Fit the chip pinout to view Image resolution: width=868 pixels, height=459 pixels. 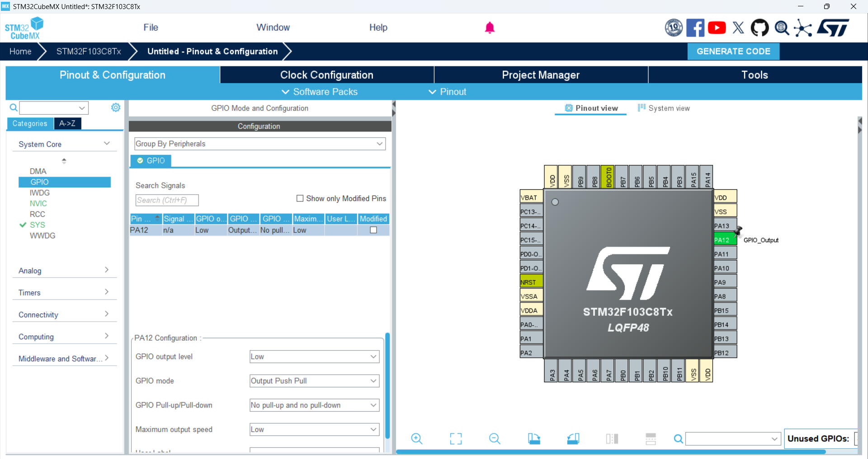click(456, 439)
